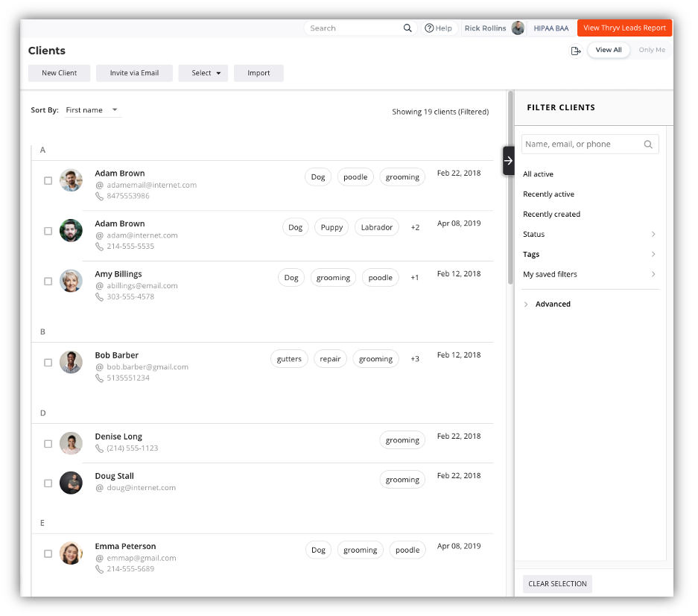Image resolution: width=698 pixels, height=616 pixels.
Task: Click the @ email icon beside Doug Stall
Action: click(99, 487)
